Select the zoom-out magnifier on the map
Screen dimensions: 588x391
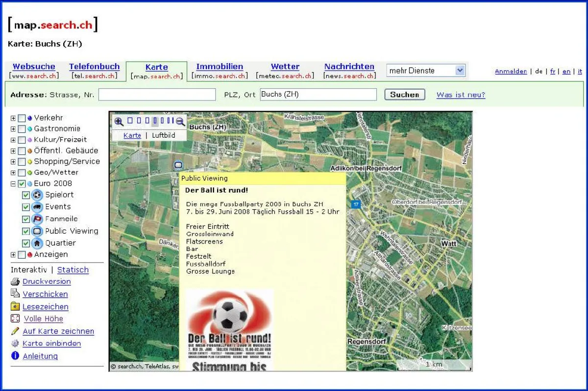[x=179, y=121]
